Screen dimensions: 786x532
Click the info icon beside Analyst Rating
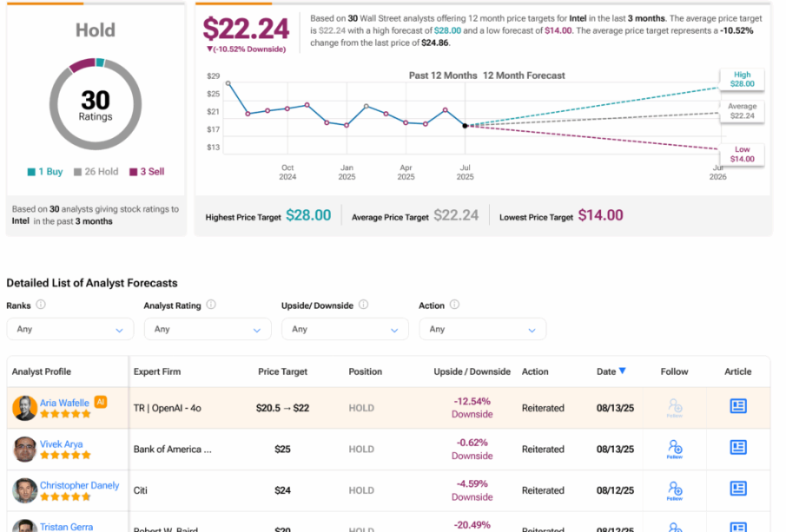point(211,305)
